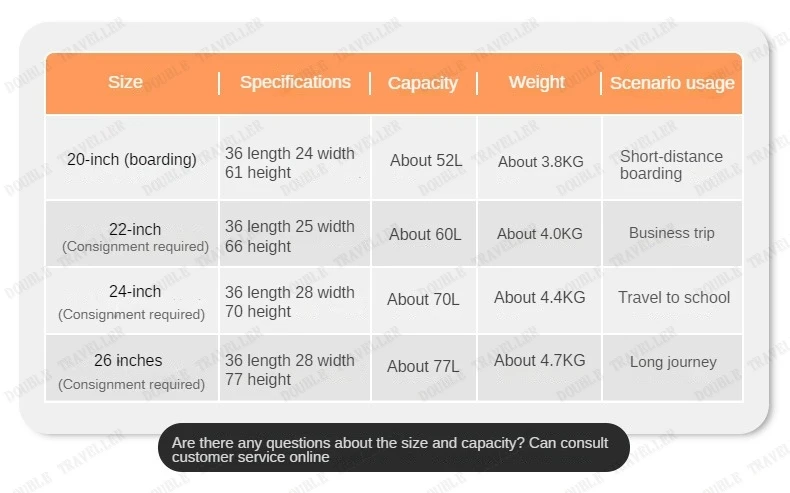Click the Business trip usage cell

pos(671,233)
